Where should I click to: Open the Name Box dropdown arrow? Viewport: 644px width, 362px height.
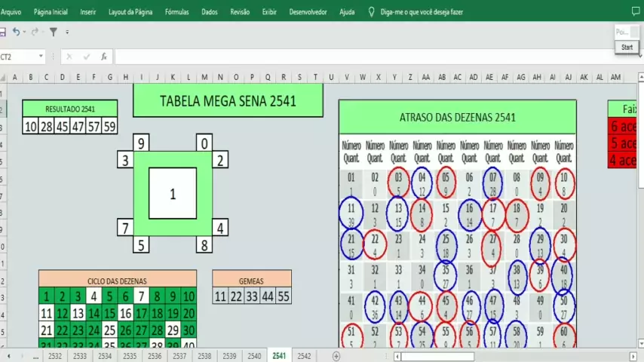coord(41,57)
